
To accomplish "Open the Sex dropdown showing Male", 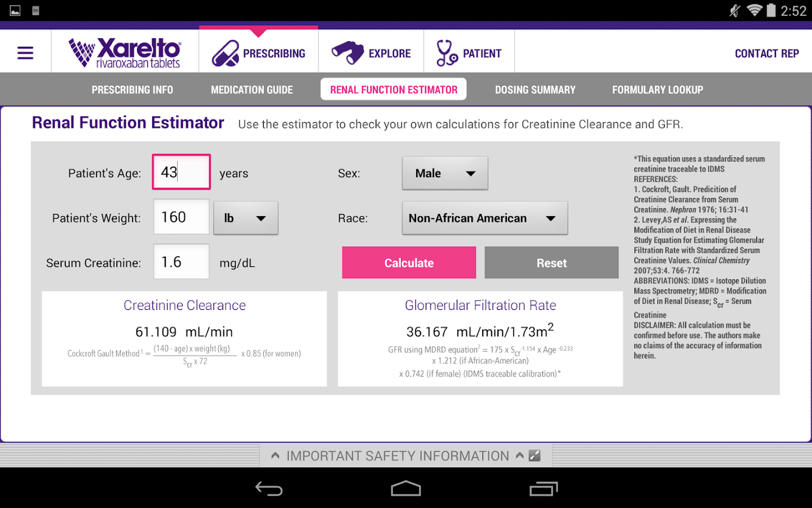I will [x=445, y=173].
